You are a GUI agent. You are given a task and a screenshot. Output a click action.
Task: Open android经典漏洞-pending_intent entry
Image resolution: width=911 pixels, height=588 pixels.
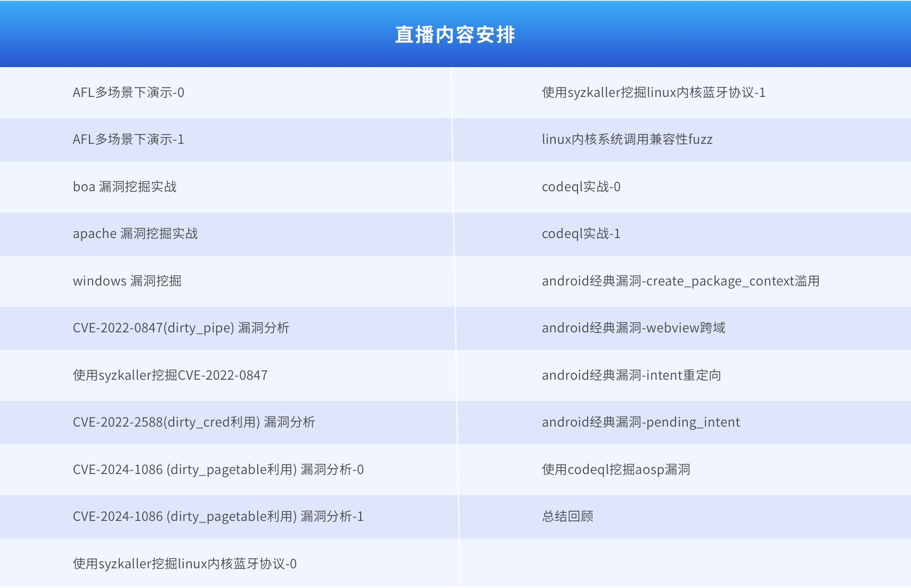[x=641, y=422]
